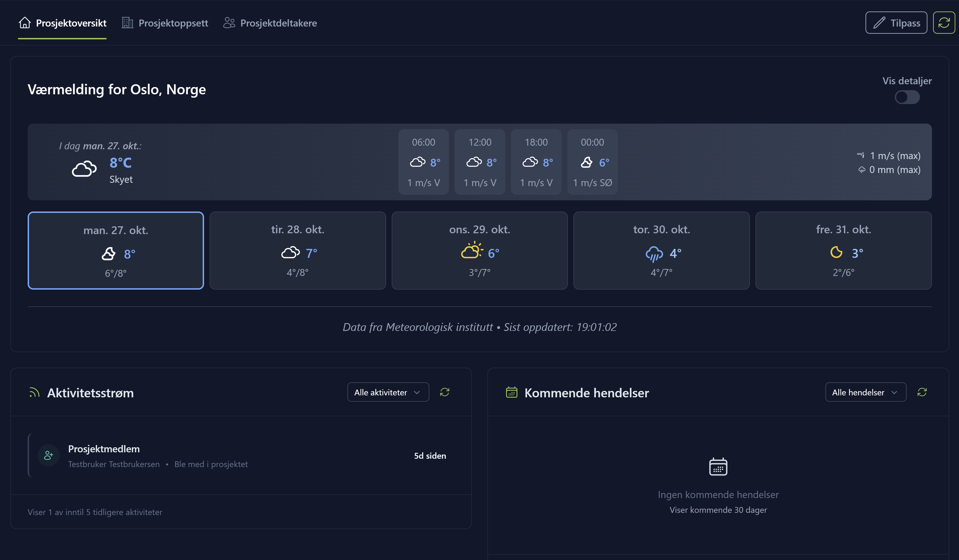Click the Tilpass button

tap(896, 22)
